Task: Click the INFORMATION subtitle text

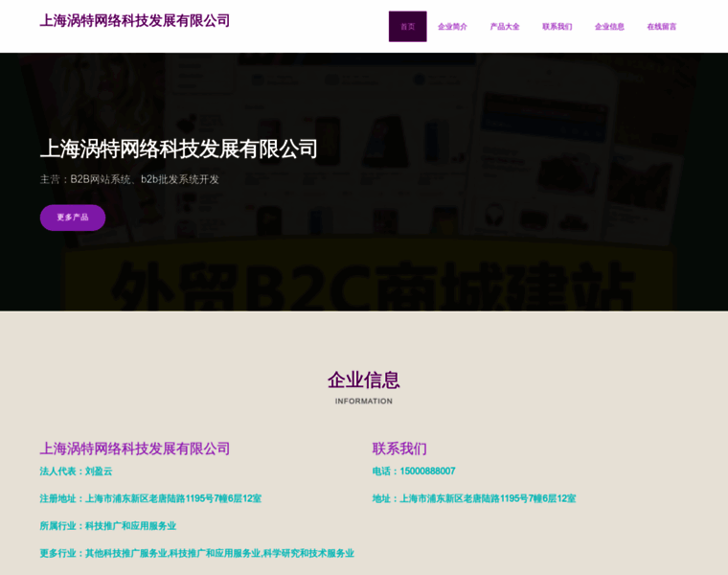Action: 364,401
